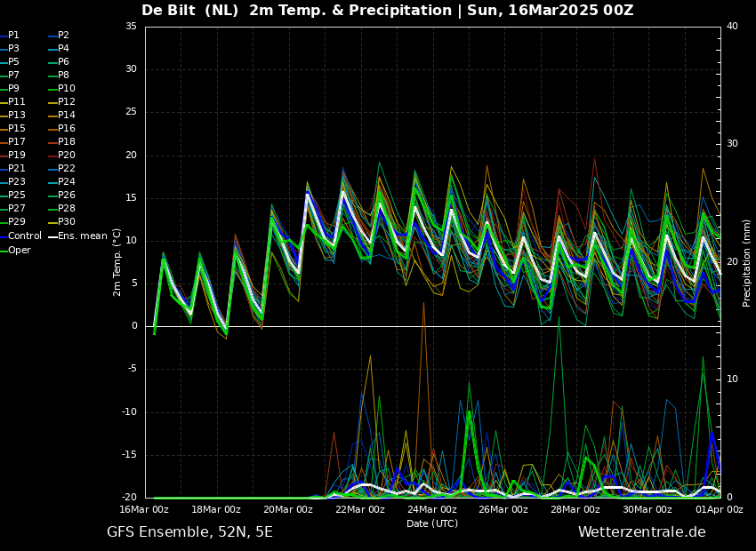Click the '2m Temp. (°C)' axis label
Viewport: 756px width, 551px height.
click(x=117, y=262)
